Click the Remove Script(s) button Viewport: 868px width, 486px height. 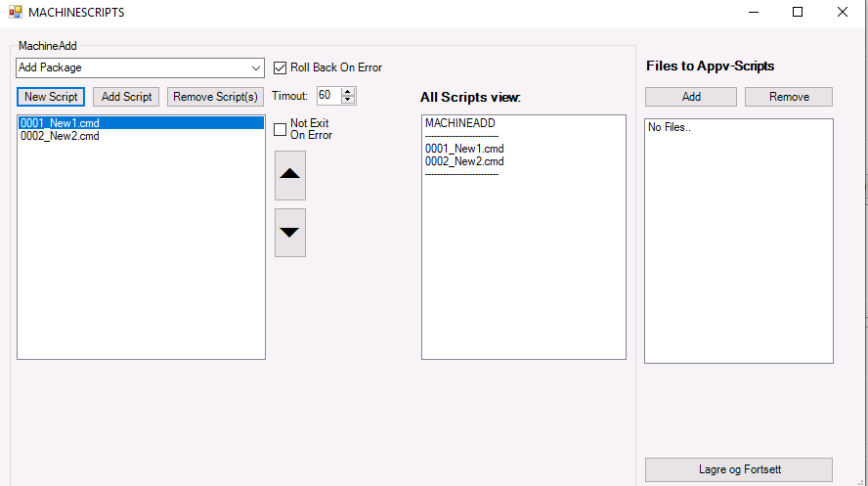[x=215, y=97]
